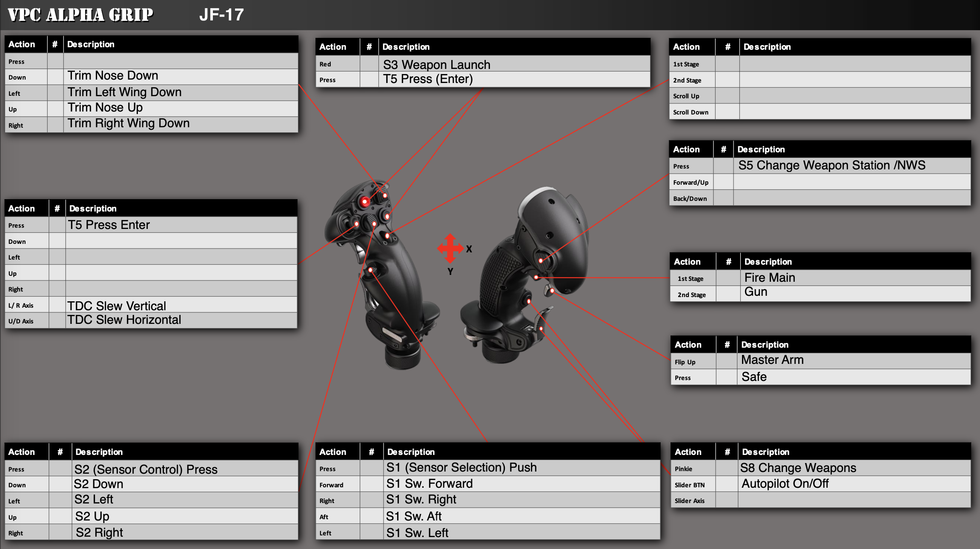Click the red weapon launch button on grip
This screenshot has height=549, width=980.
(365, 201)
